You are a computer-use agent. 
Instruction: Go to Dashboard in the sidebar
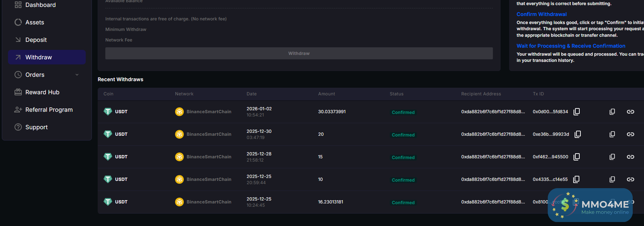pyautogui.click(x=40, y=5)
